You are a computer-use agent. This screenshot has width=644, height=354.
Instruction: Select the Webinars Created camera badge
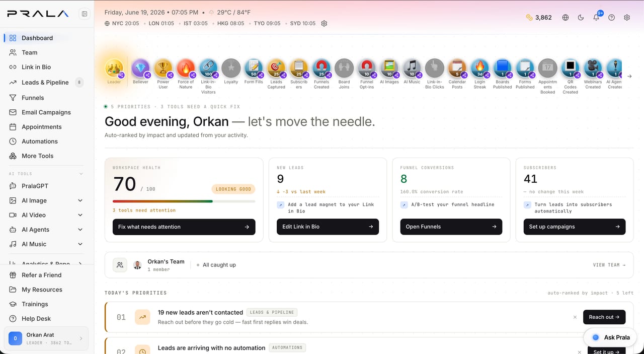(593, 68)
